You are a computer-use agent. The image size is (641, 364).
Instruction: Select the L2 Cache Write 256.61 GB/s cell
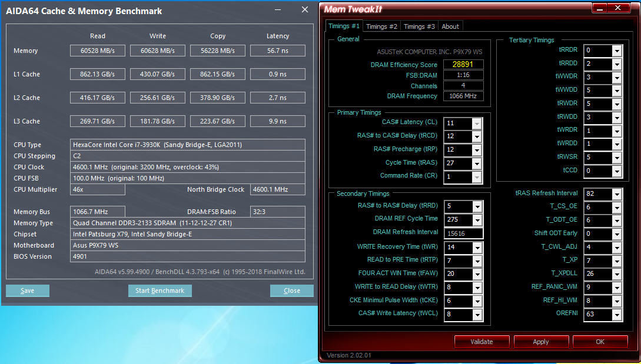click(x=158, y=98)
